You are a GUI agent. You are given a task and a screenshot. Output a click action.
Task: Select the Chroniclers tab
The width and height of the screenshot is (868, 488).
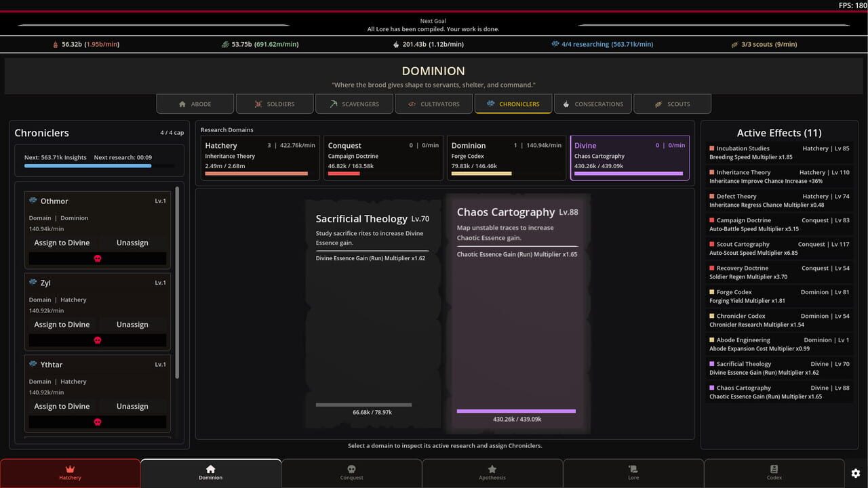(x=513, y=104)
